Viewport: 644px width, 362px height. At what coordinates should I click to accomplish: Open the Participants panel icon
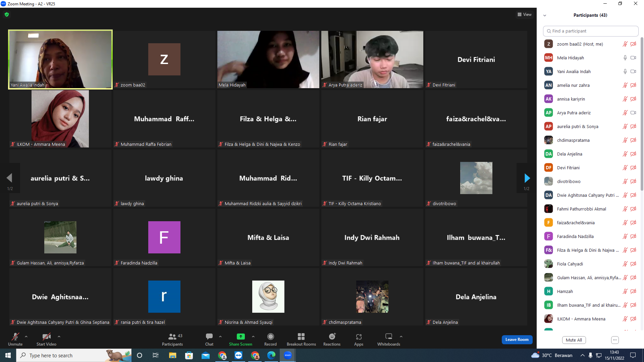coord(172,337)
